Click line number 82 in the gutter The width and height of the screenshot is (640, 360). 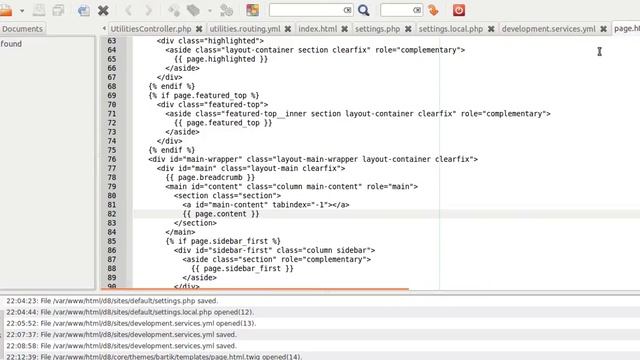[x=111, y=214]
